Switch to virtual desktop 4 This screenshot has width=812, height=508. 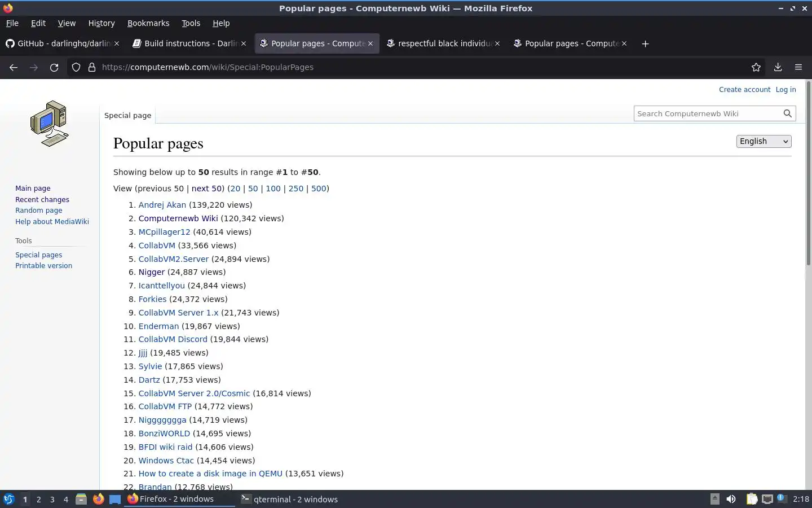pos(66,499)
